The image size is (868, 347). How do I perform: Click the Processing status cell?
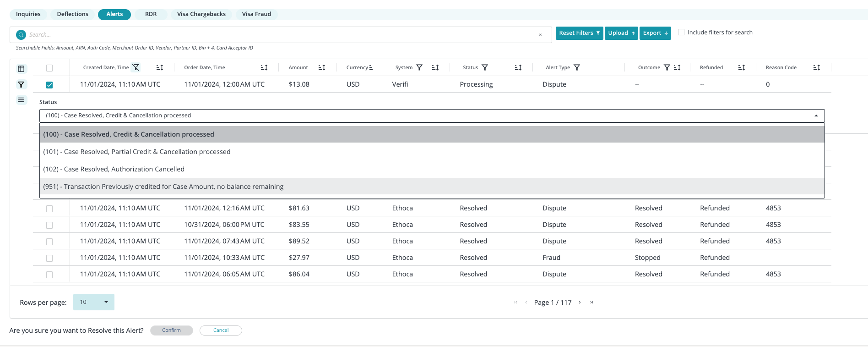coord(476,84)
